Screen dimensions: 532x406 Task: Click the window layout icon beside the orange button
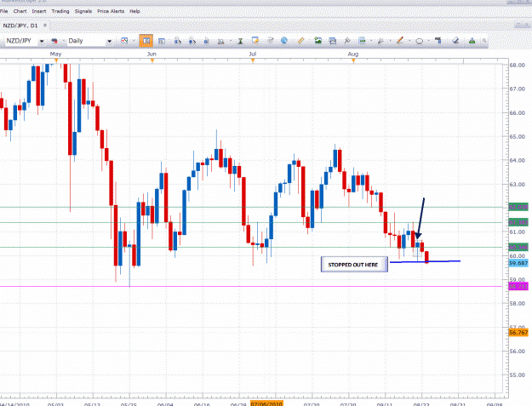162,41
